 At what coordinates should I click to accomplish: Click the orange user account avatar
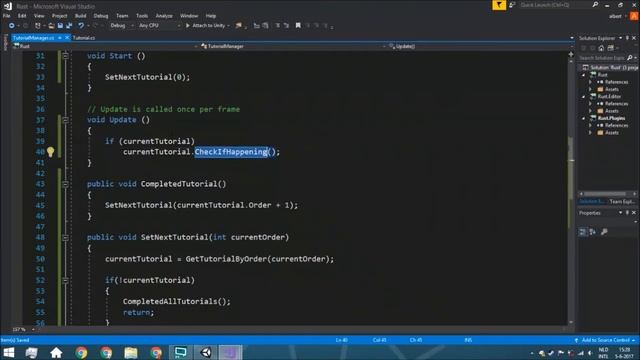point(634,16)
